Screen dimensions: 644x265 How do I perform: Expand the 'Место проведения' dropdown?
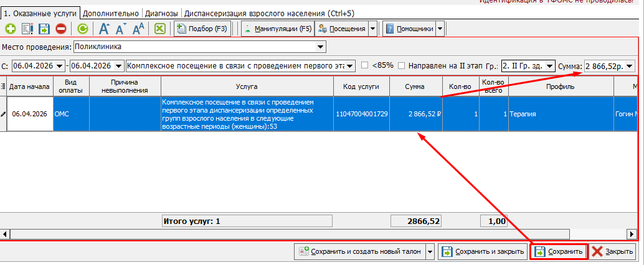tap(321, 47)
